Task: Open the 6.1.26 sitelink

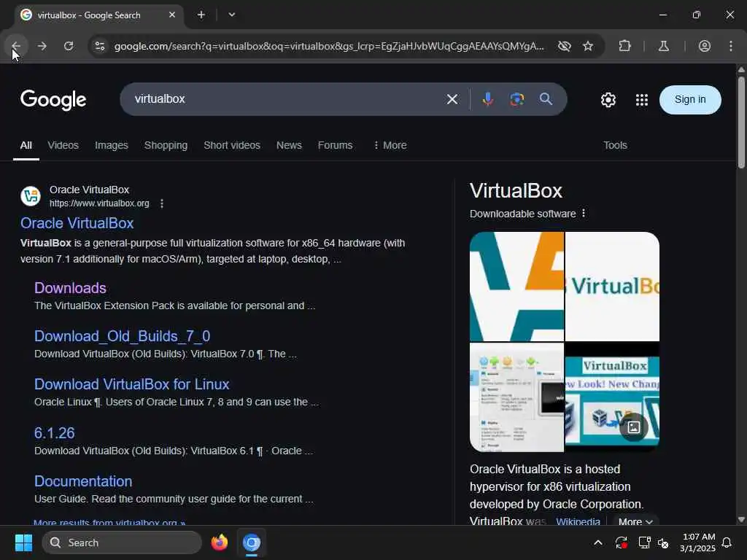Action: click(54, 433)
